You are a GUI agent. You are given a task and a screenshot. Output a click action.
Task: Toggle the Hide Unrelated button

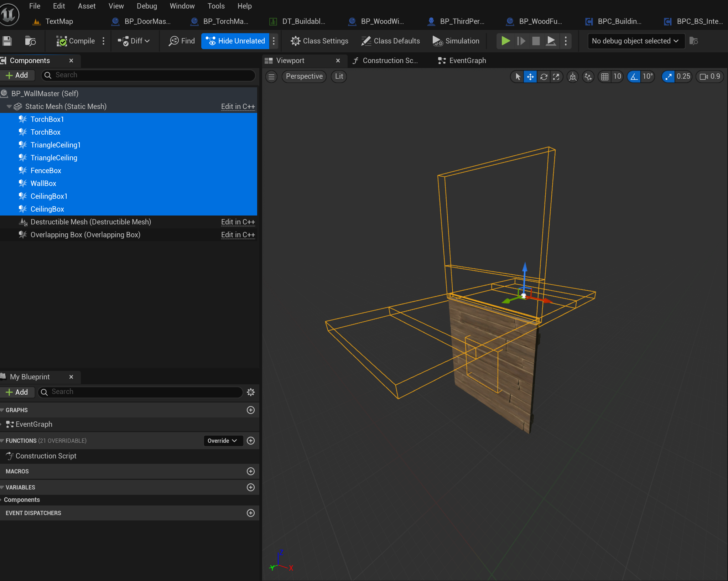pos(236,41)
